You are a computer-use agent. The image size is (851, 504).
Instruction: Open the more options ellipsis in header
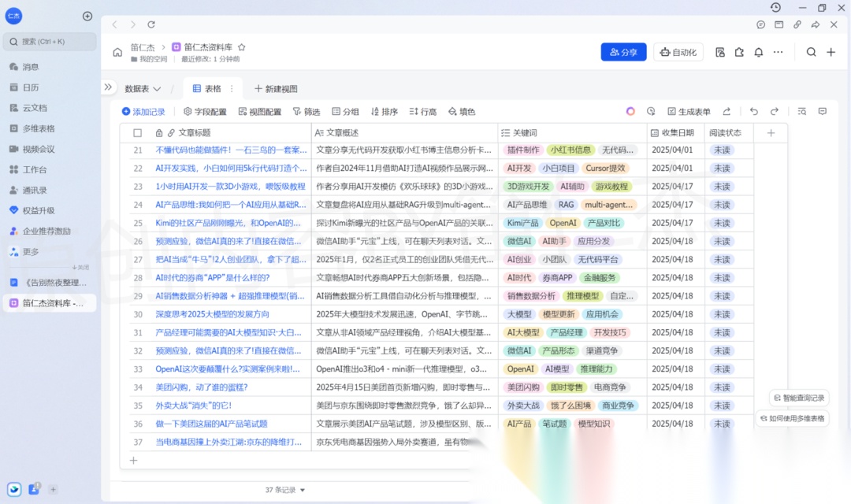click(778, 52)
